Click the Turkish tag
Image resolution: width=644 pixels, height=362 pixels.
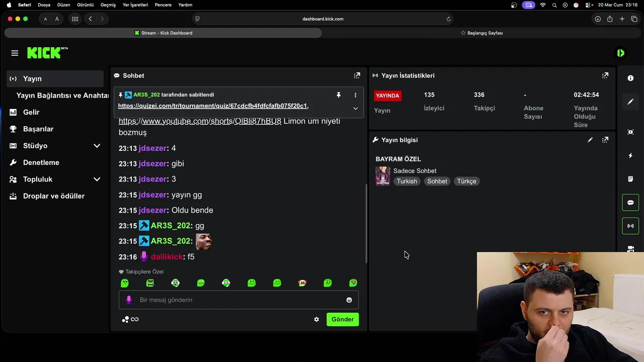(x=407, y=181)
